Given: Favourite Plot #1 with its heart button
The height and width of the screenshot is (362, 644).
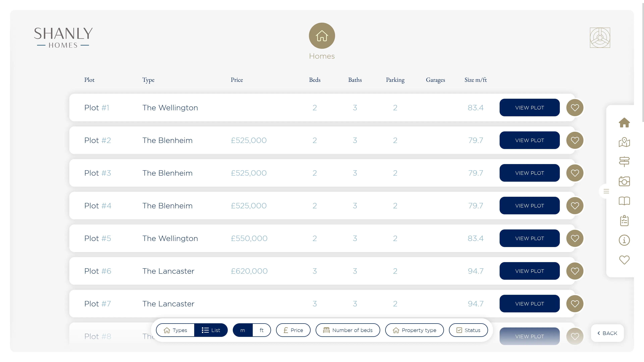Looking at the screenshot, I should coord(575,107).
